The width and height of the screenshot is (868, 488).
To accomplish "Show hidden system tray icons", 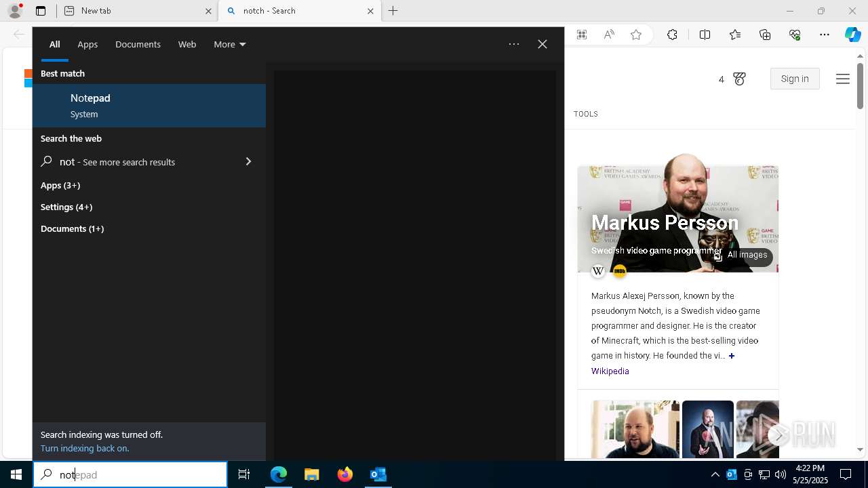I will [x=715, y=474].
